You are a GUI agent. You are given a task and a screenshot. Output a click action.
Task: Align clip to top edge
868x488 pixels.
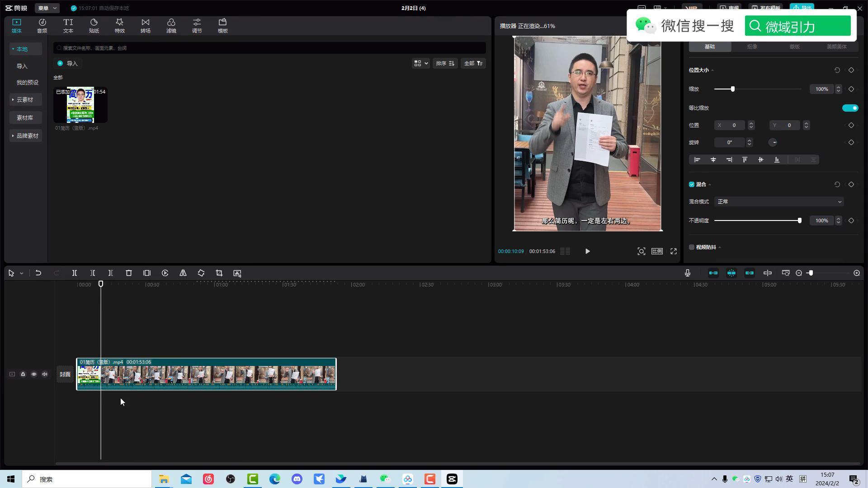745,160
